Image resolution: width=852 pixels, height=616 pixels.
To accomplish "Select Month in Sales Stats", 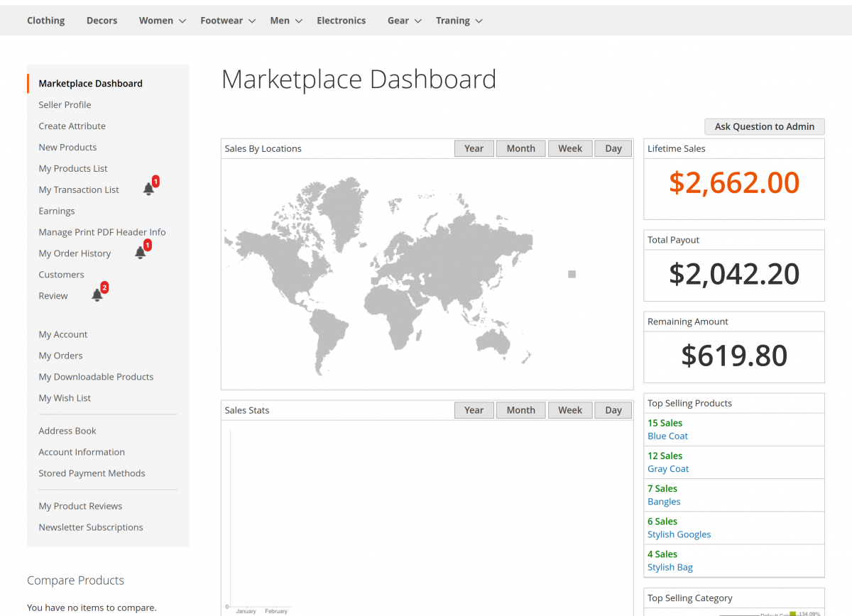I will click(520, 410).
